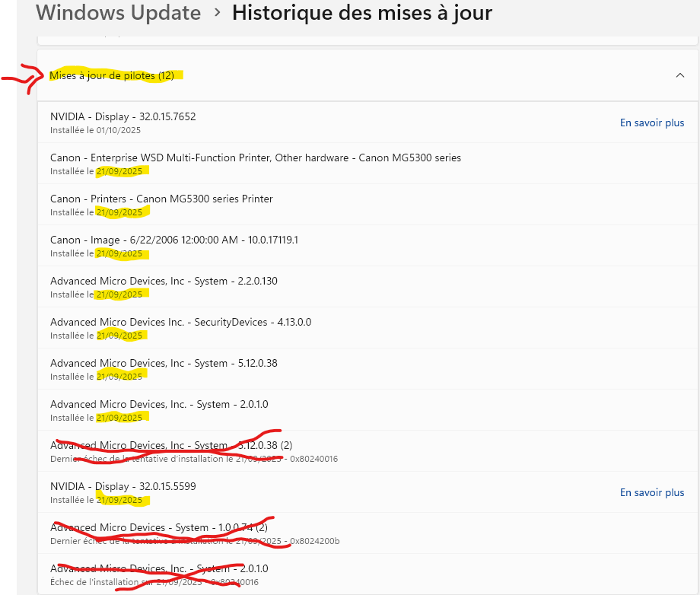Select Advanced Micro Devices System 1.0.0.74 (2) entry
The width and height of the screenshot is (700, 595).
coord(367,533)
